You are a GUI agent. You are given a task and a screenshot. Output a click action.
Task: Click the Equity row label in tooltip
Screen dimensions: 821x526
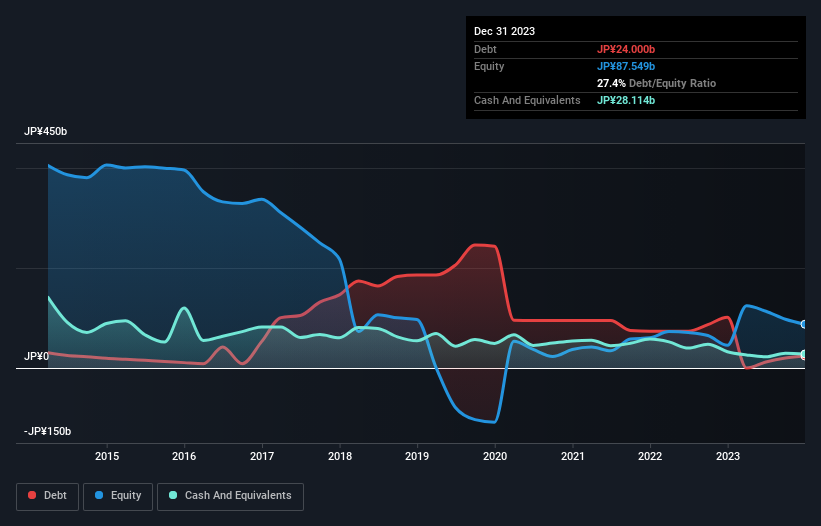(489, 66)
